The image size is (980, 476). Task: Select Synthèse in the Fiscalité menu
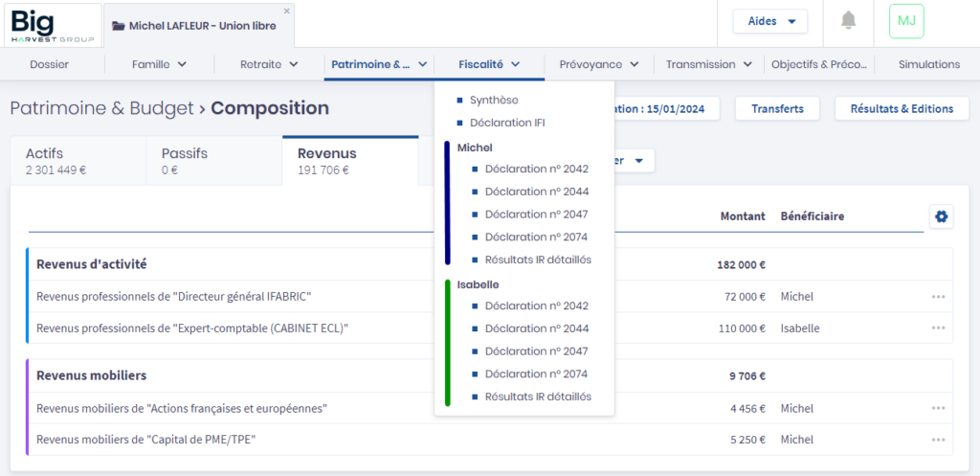(495, 100)
